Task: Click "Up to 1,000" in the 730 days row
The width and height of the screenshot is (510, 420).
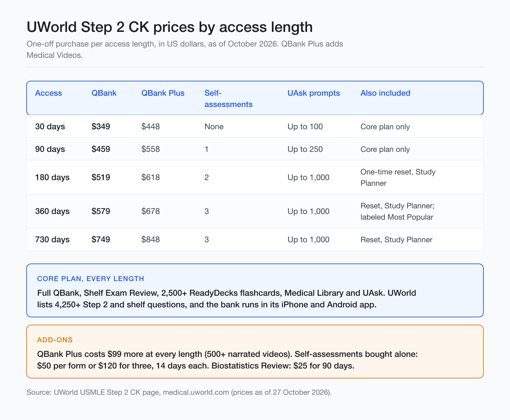Action: point(308,240)
